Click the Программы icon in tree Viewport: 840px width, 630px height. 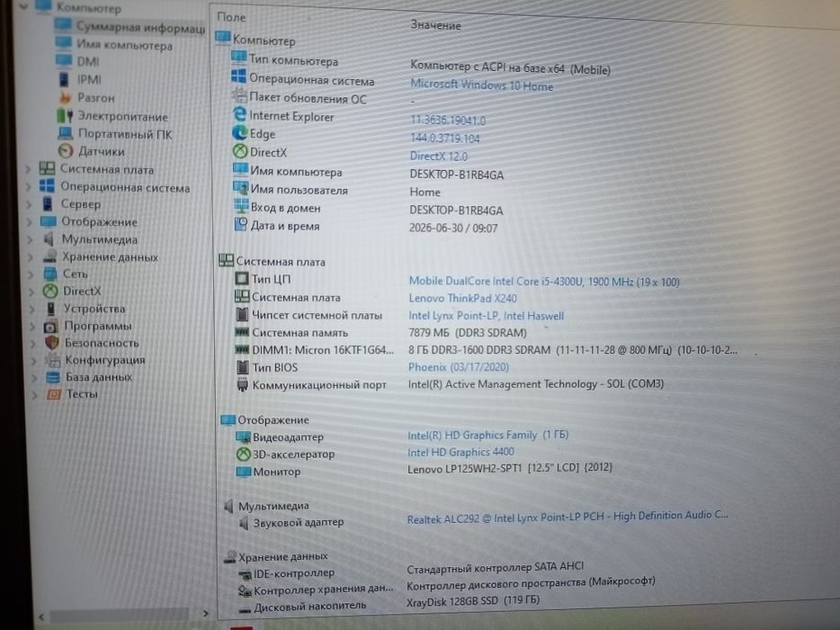(51, 326)
